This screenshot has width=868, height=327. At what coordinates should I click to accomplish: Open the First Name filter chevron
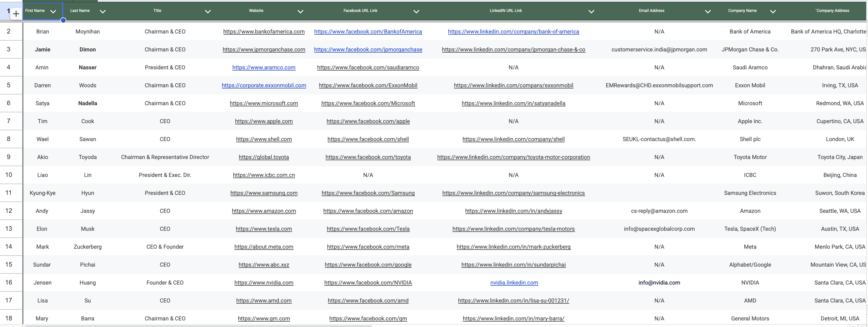point(53,11)
